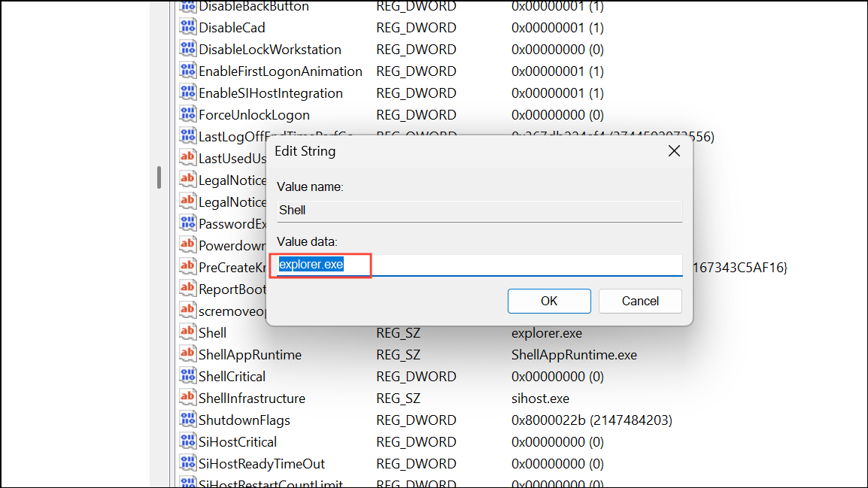
Task: Click the registry tree pane scrollbar thumb
Action: coord(159,177)
